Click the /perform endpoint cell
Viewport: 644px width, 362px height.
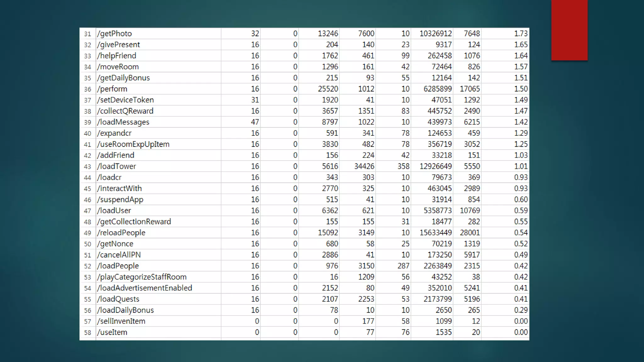coord(112,89)
